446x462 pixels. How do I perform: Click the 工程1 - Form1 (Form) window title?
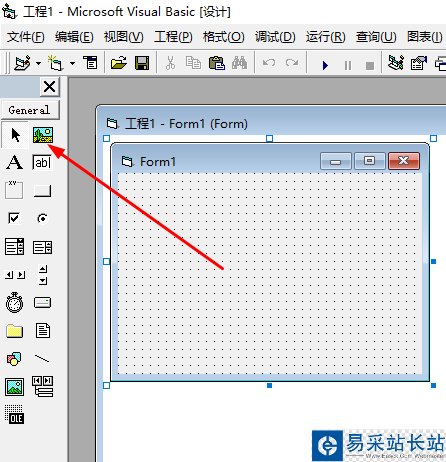(186, 124)
